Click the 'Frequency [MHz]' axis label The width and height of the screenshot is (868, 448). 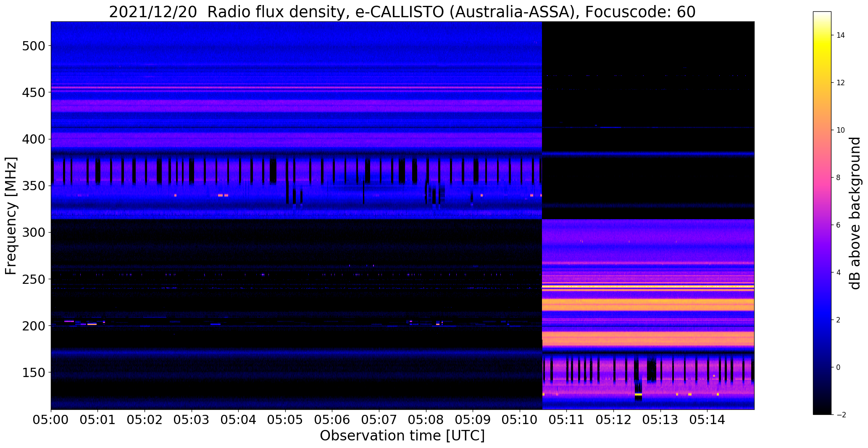[11, 216]
